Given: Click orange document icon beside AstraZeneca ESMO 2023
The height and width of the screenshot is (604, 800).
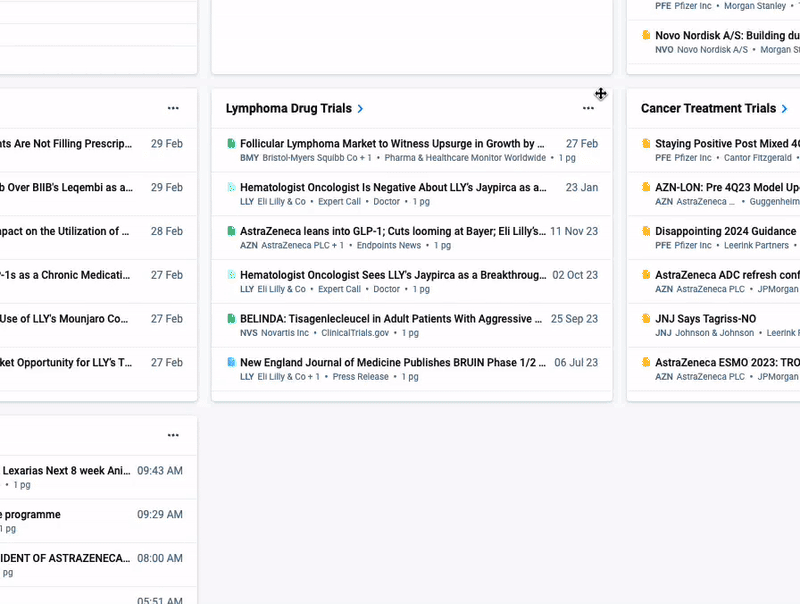Looking at the screenshot, I should [646, 362].
